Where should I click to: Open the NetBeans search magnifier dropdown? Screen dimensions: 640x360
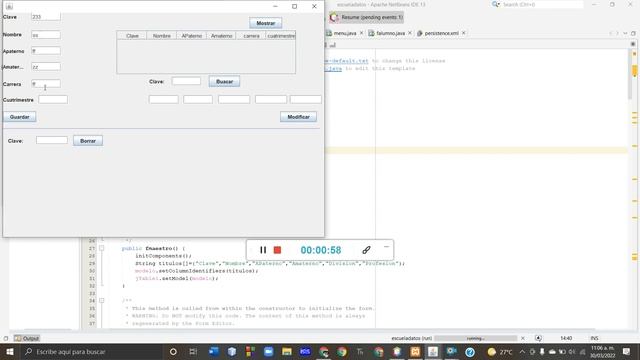click(496, 4)
